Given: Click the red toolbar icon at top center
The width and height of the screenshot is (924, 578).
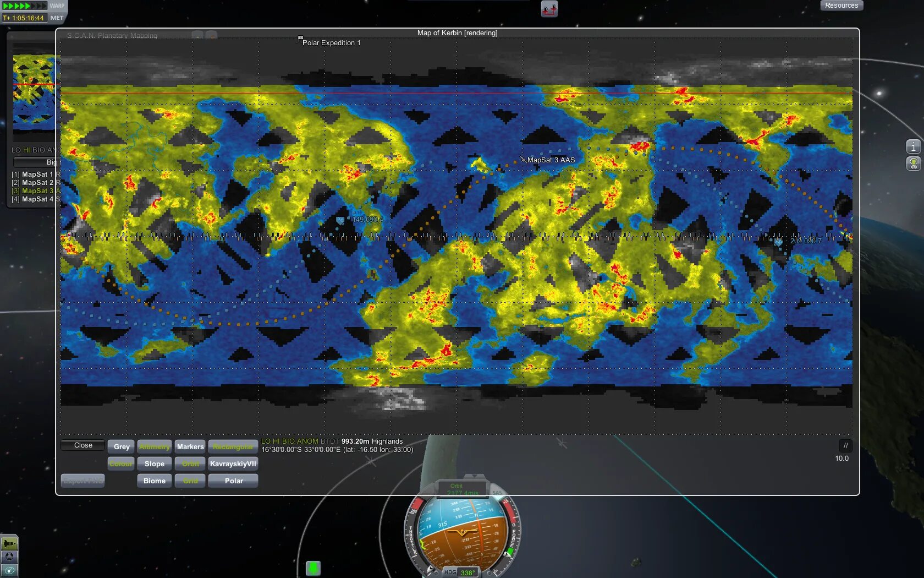Looking at the screenshot, I should (549, 9).
